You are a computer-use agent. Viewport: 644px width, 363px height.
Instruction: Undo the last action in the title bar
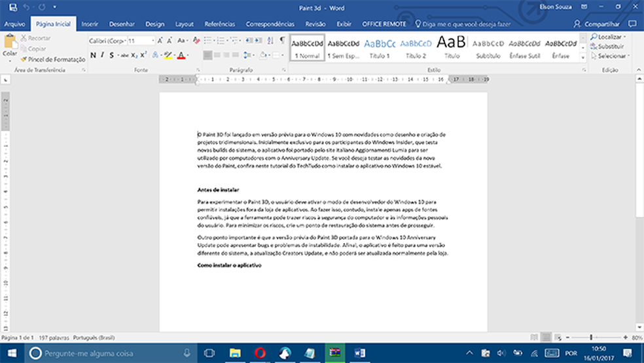pos(26,7)
